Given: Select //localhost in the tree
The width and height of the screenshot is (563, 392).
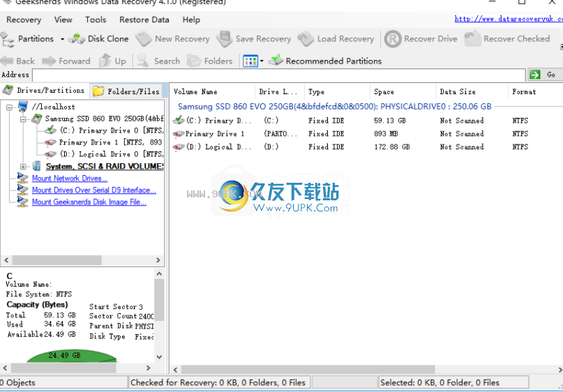Looking at the screenshot, I should (x=53, y=107).
